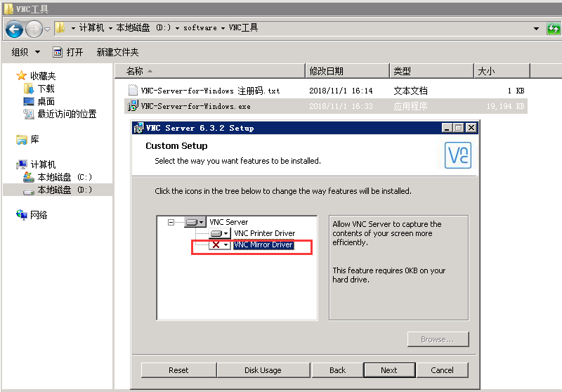Sort by 大小 column header

point(502,71)
